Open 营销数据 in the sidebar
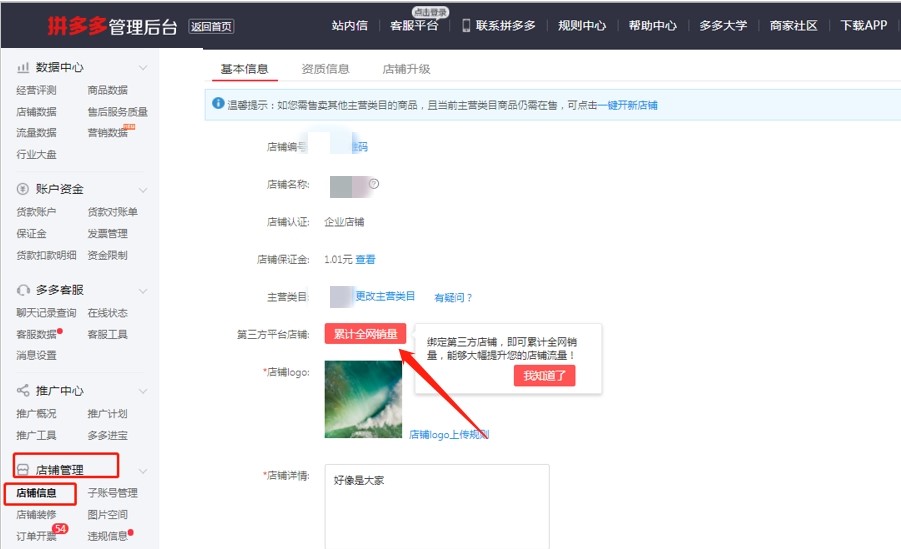Screen dimensions: 901x549 click(107, 133)
